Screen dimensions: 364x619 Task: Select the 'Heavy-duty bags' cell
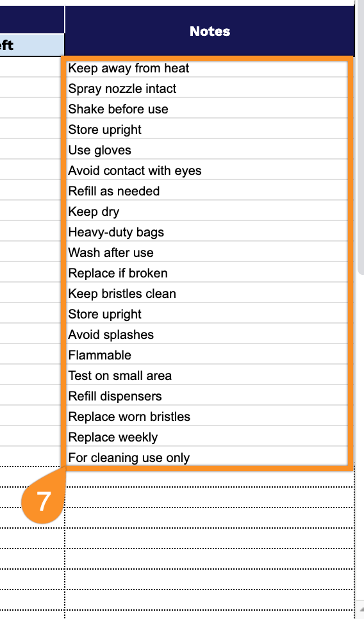pyautogui.click(x=206, y=232)
